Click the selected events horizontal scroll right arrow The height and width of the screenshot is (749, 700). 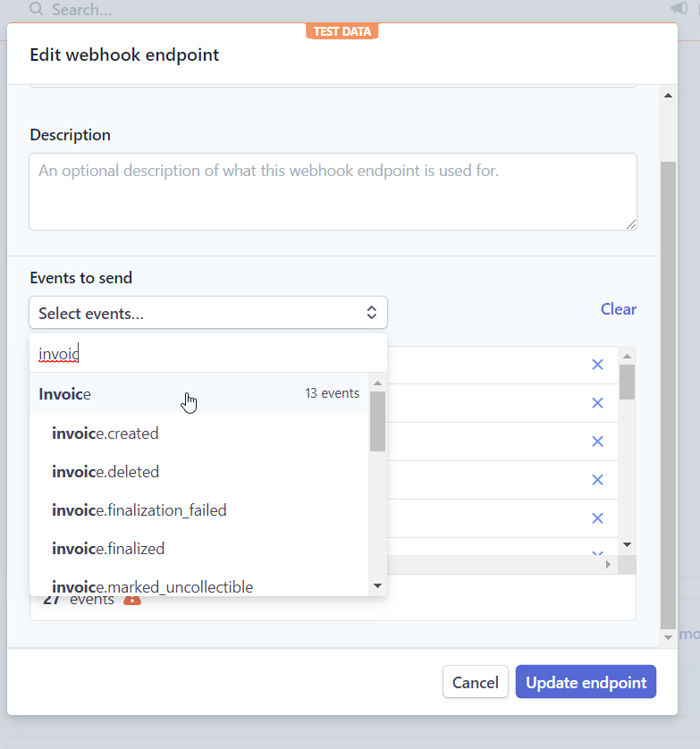(608, 565)
